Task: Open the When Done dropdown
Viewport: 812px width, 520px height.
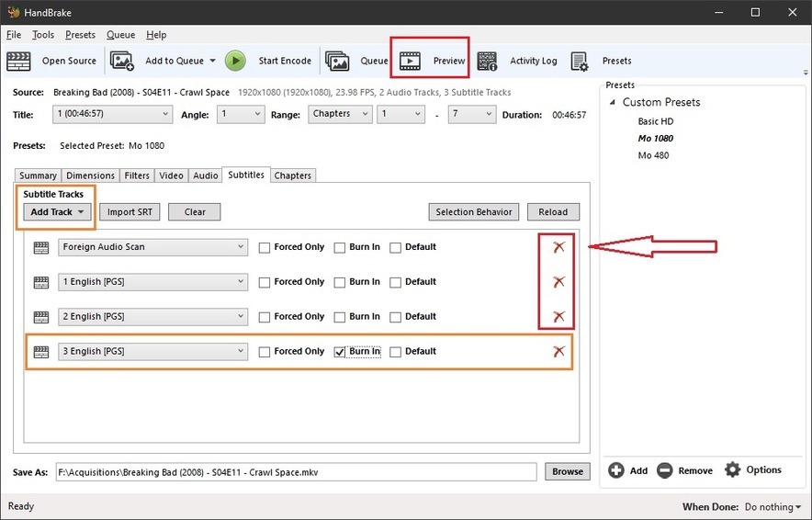Action: (773, 506)
